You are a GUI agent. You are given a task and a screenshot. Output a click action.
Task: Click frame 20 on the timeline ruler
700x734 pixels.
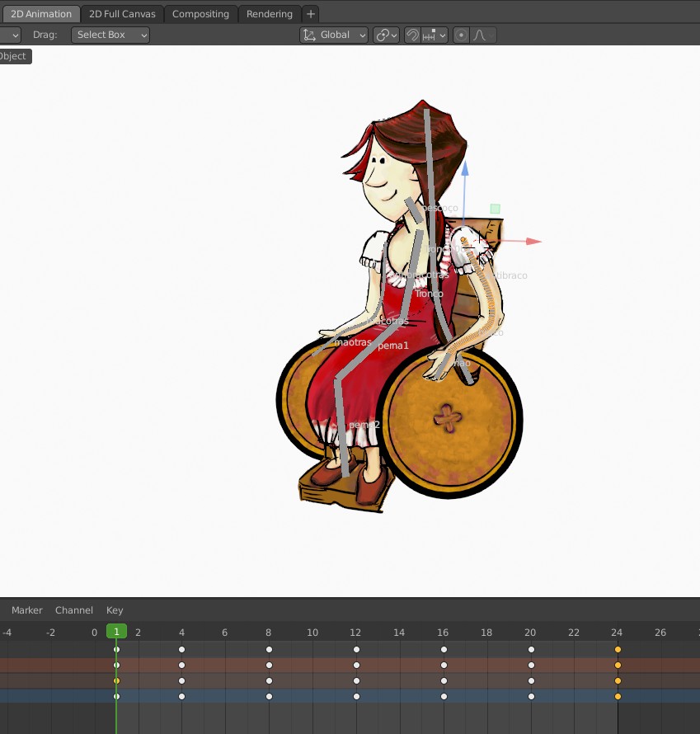530,633
